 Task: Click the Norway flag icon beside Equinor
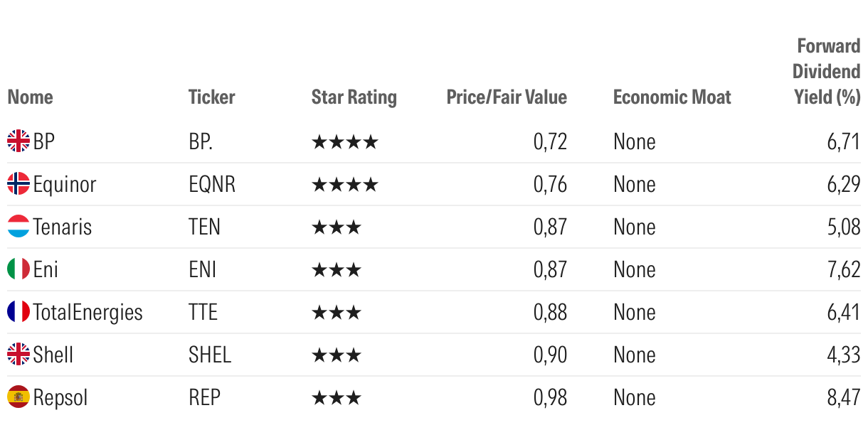[x=18, y=184]
